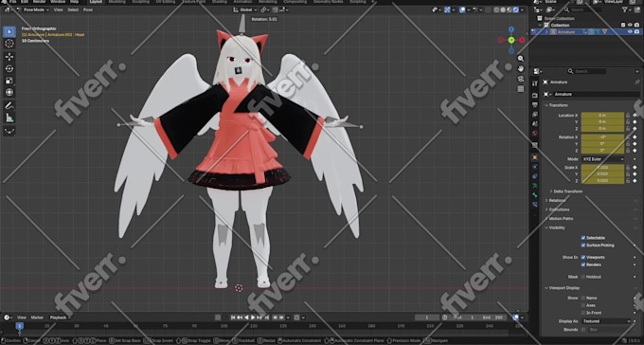Viewport: 644px width, 345px height.
Task: Enable the In Front checkbox
Action: pos(583,313)
